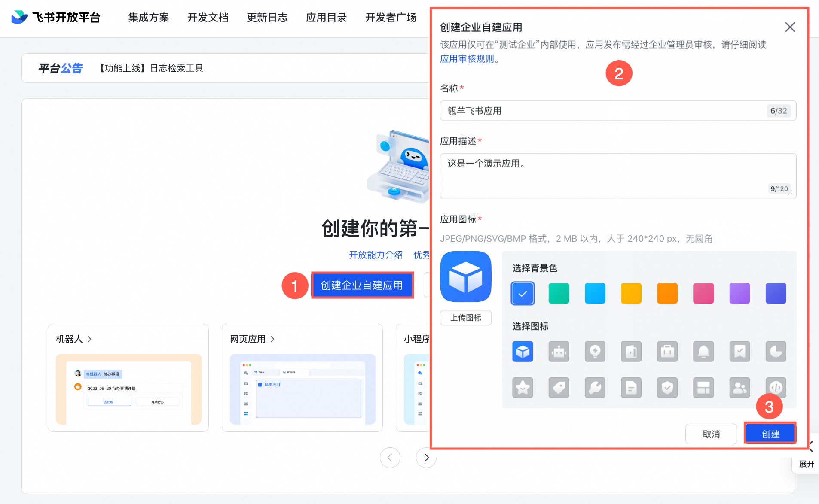Click the 平台公告 label
This screenshot has width=819, height=504.
click(x=60, y=68)
